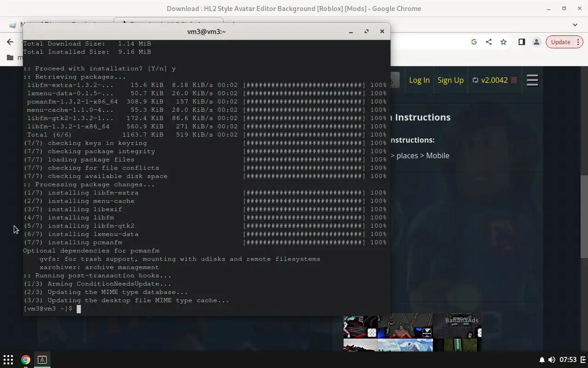Open the red and black ad thumbnail
Screen dimensions: 588x368
(360, 326)
